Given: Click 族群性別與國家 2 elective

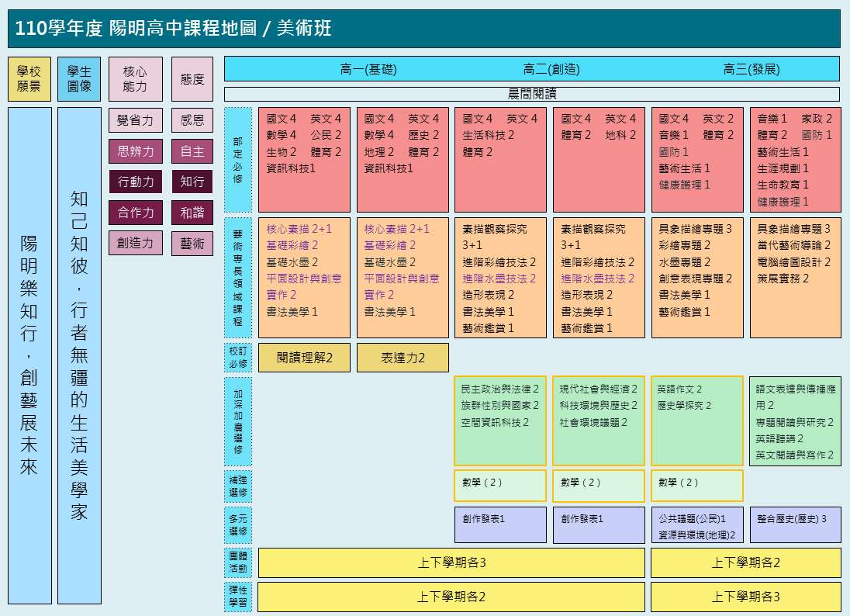Looking at the screenshot, I should (499, 405).
